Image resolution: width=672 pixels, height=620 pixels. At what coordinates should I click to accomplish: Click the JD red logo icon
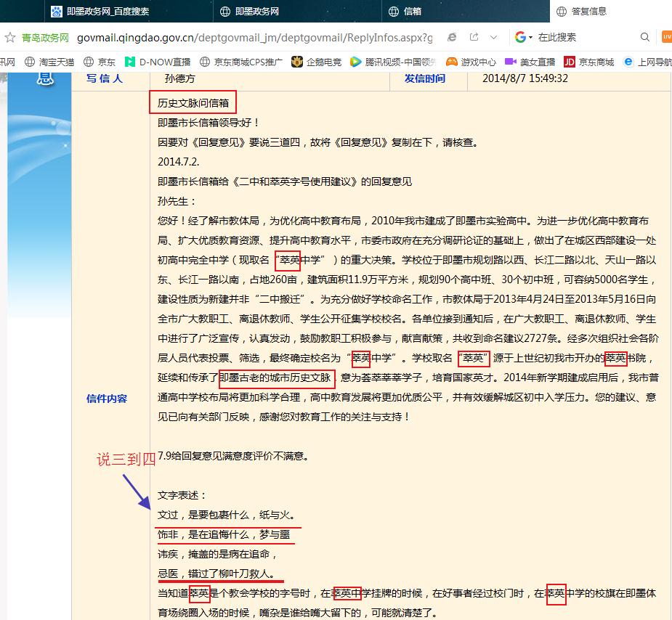coord(569,62)
